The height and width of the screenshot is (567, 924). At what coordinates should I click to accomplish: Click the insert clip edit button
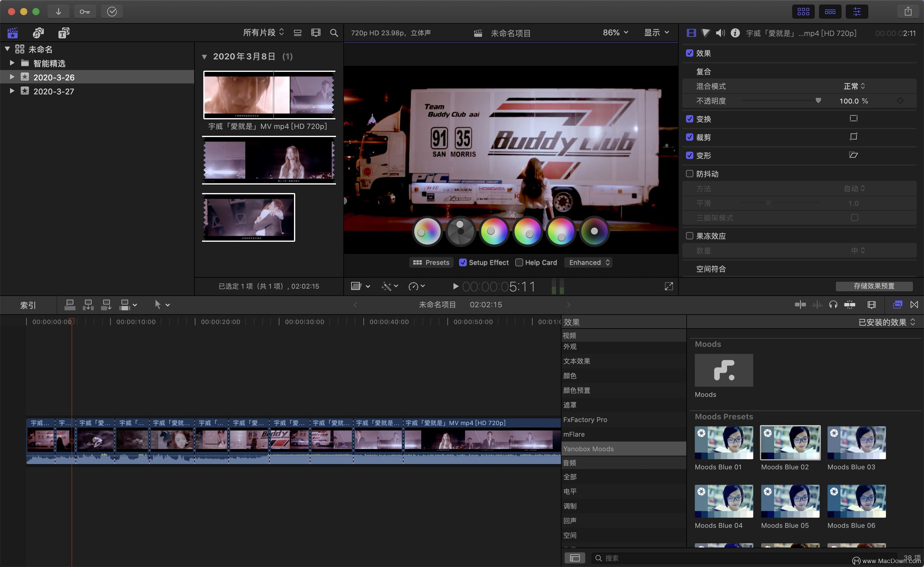(x=88, y=305)
